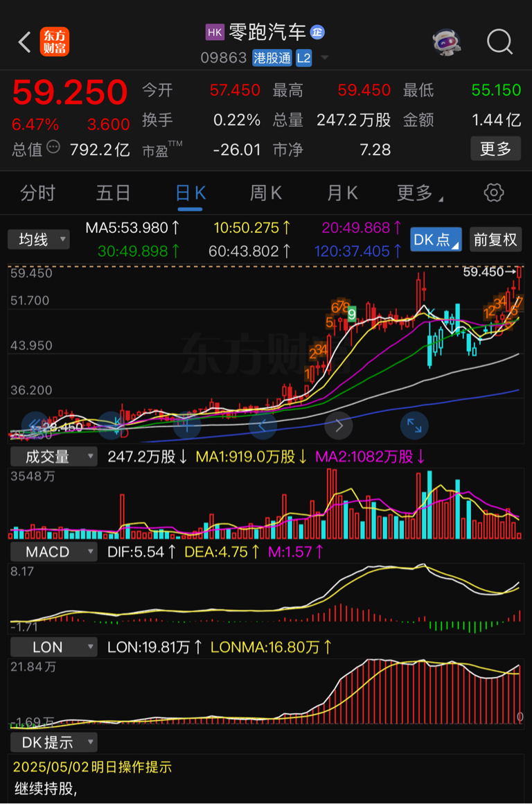Open the DK提示 dropdown

click(54, 742)
